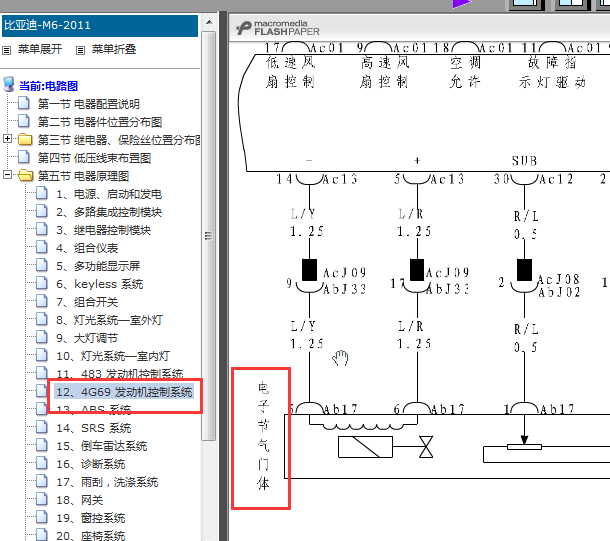Collapse the 第五节 电器原理图 folder
This screenshot has width=610, height=541.
coord(7,175)
